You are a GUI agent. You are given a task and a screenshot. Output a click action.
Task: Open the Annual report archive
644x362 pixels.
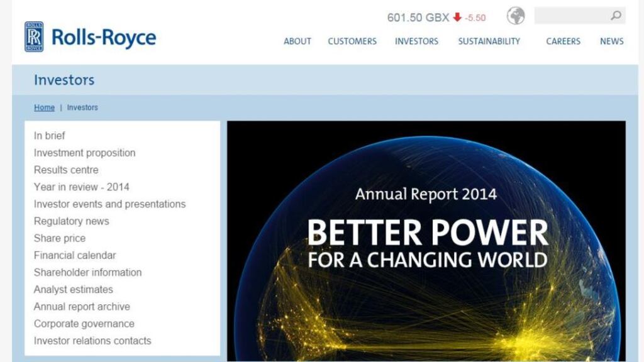82,307
